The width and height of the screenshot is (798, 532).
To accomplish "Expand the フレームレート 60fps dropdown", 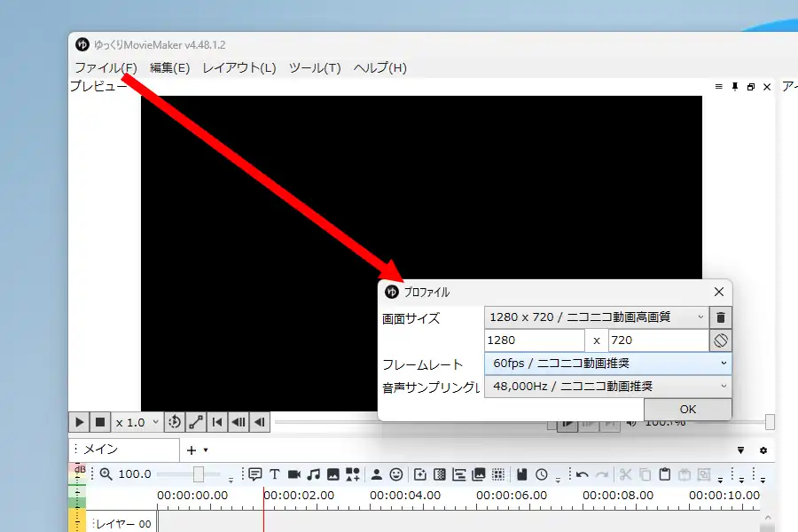I will [607, 364].
